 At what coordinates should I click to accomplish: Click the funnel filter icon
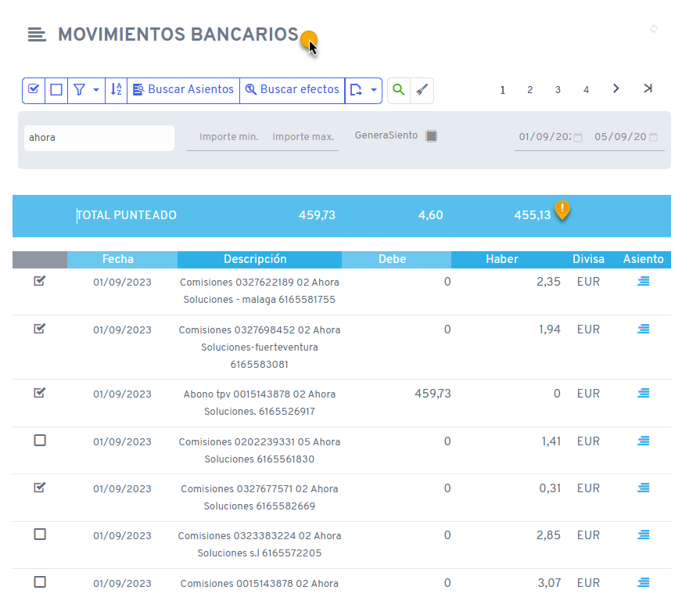point(80,90)
